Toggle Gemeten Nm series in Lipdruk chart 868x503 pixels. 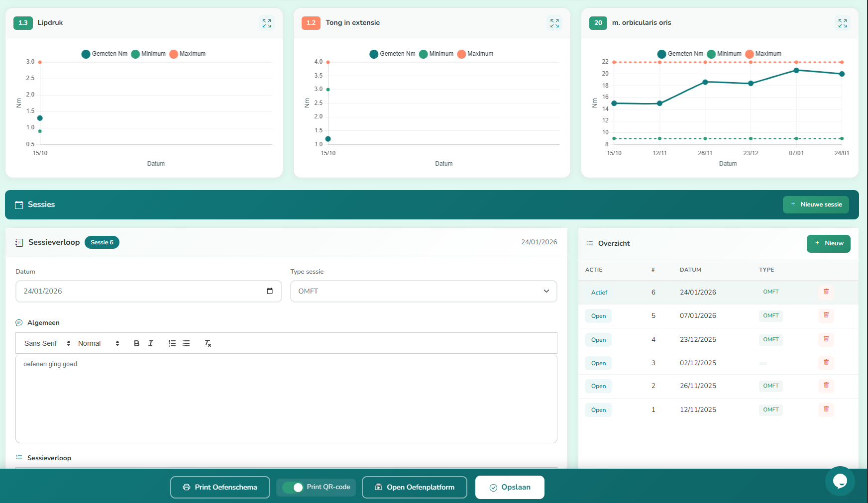point(105,54)
